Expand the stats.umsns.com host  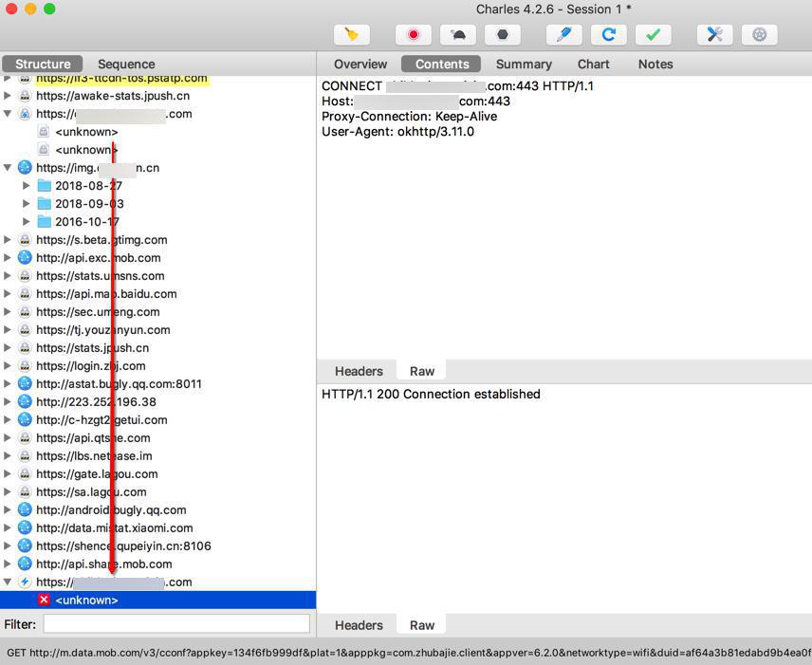coord(8,275)
